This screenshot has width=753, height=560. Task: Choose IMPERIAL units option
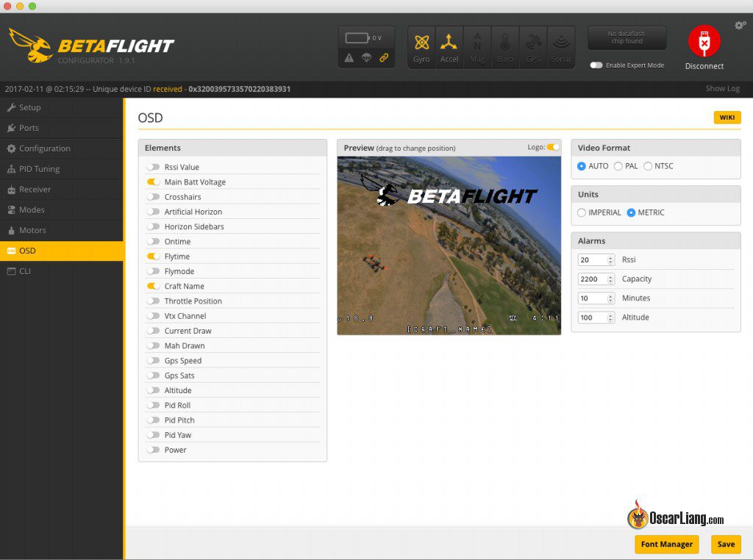pos(582,213)
